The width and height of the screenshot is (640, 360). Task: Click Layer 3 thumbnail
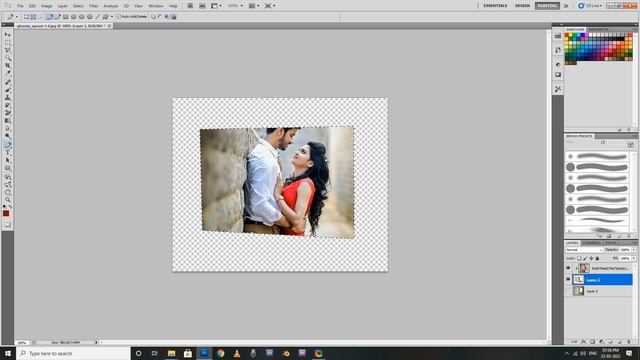(578, 280)
